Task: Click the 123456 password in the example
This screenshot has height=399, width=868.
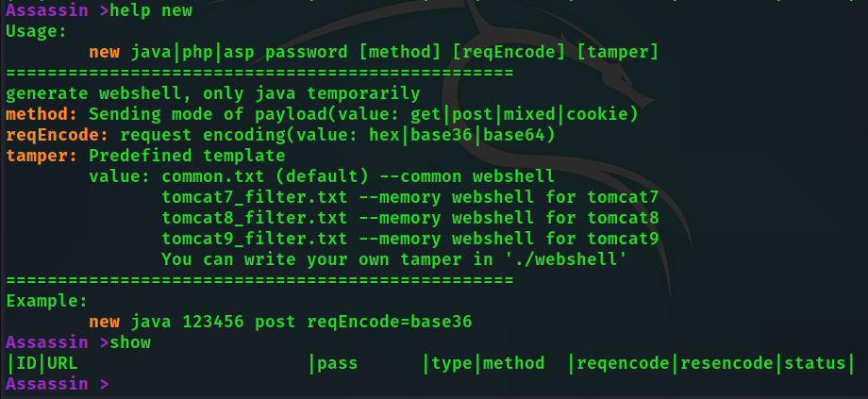Action: (203, 322)
